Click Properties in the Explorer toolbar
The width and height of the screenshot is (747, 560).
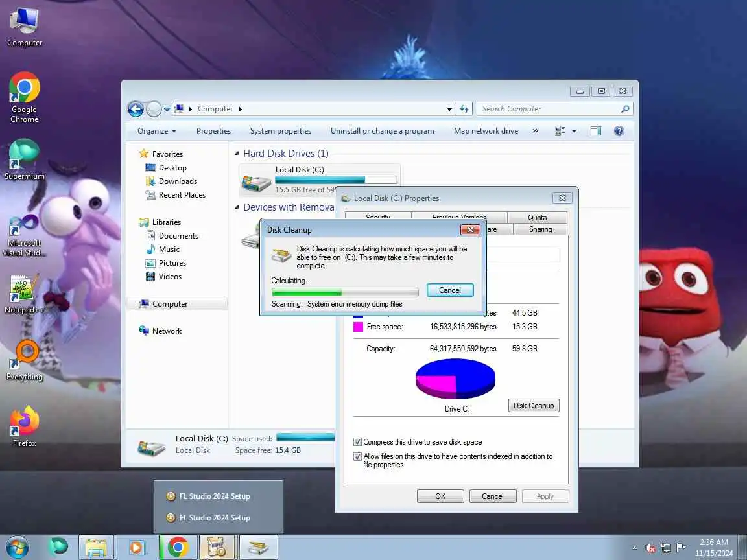tap(213, 131)
